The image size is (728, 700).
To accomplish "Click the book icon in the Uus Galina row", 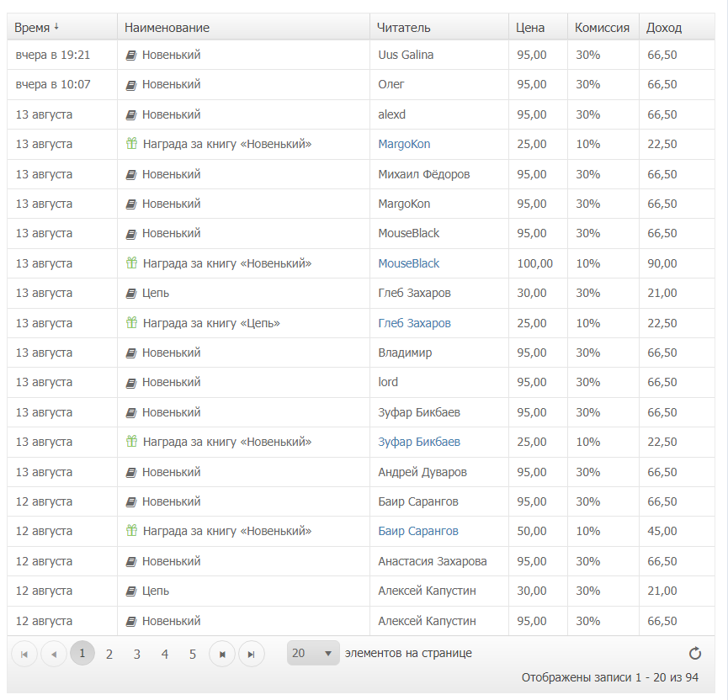I will pos(130,56).
